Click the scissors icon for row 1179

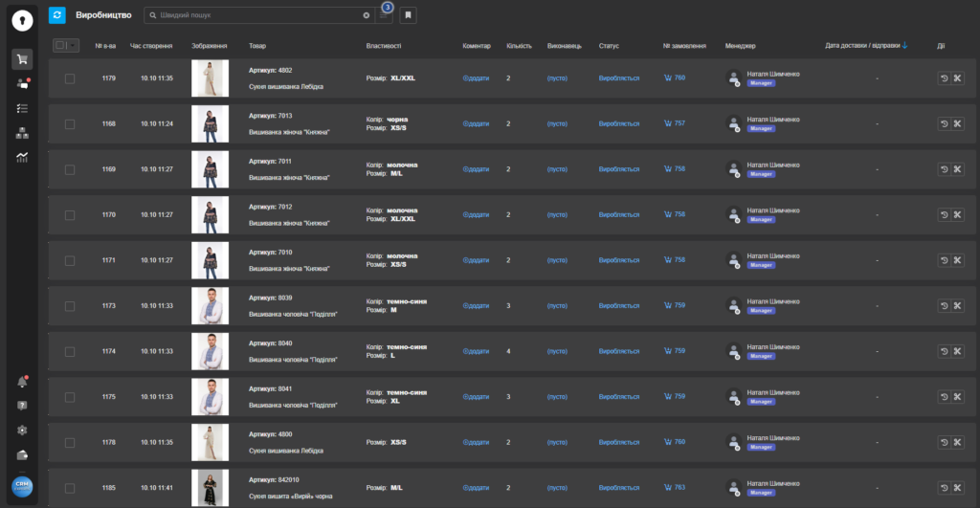(956, 78)
